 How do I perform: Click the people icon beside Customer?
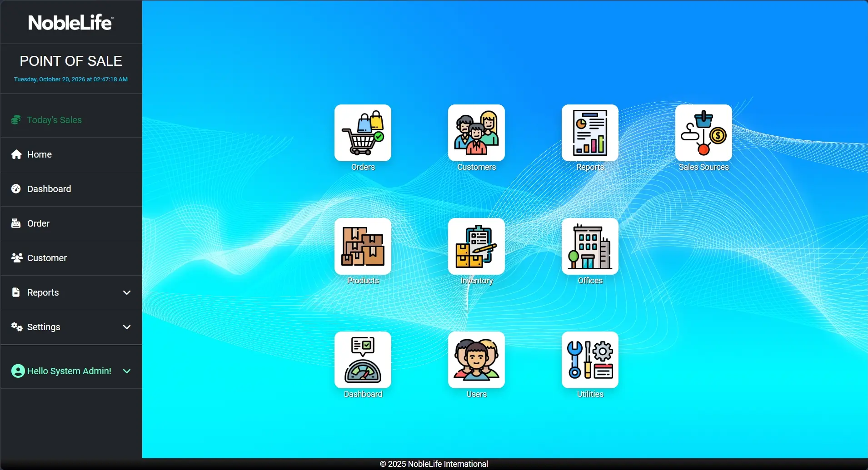17,258
